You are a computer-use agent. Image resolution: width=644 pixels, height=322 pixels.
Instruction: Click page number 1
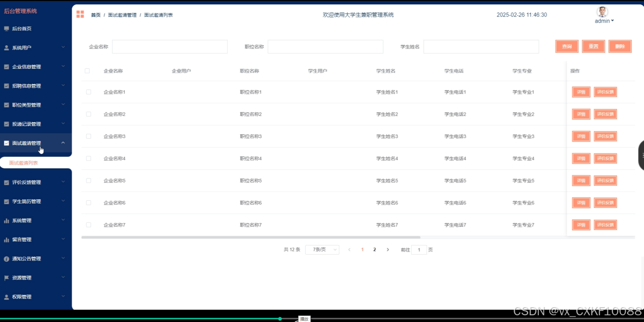[x=362, y=250]
